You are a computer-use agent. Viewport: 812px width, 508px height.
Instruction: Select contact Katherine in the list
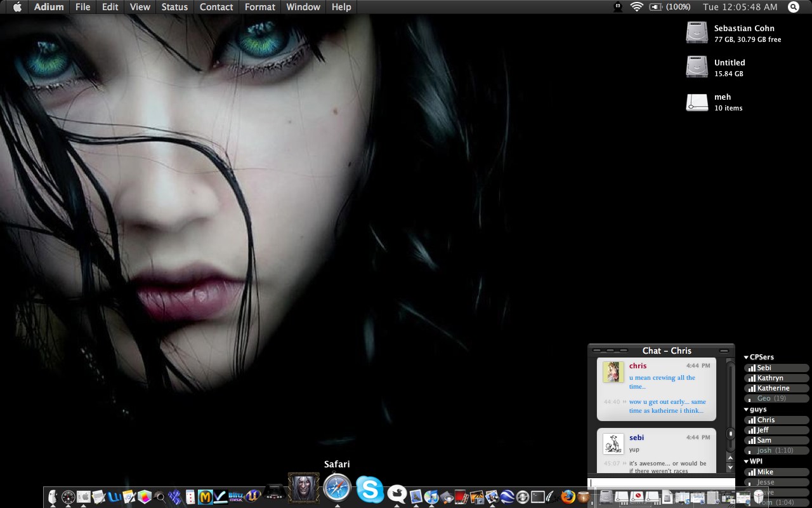[x=776, y=388]
